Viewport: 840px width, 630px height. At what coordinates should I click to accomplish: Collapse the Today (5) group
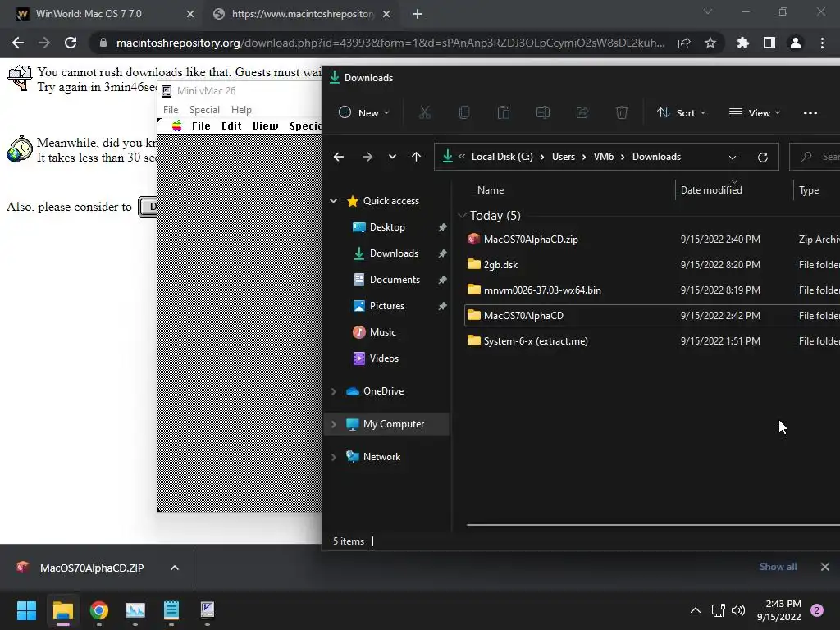(x=462, y=216)
